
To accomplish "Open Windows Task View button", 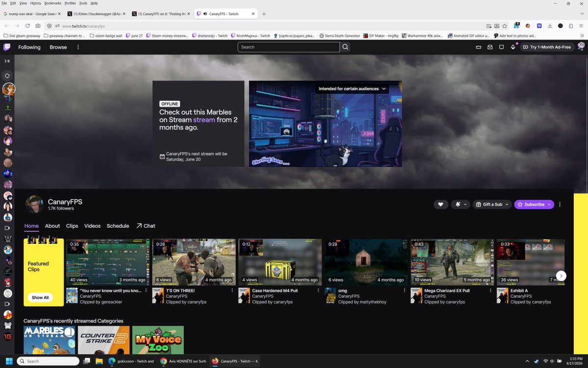I will [x=87, y=361].
